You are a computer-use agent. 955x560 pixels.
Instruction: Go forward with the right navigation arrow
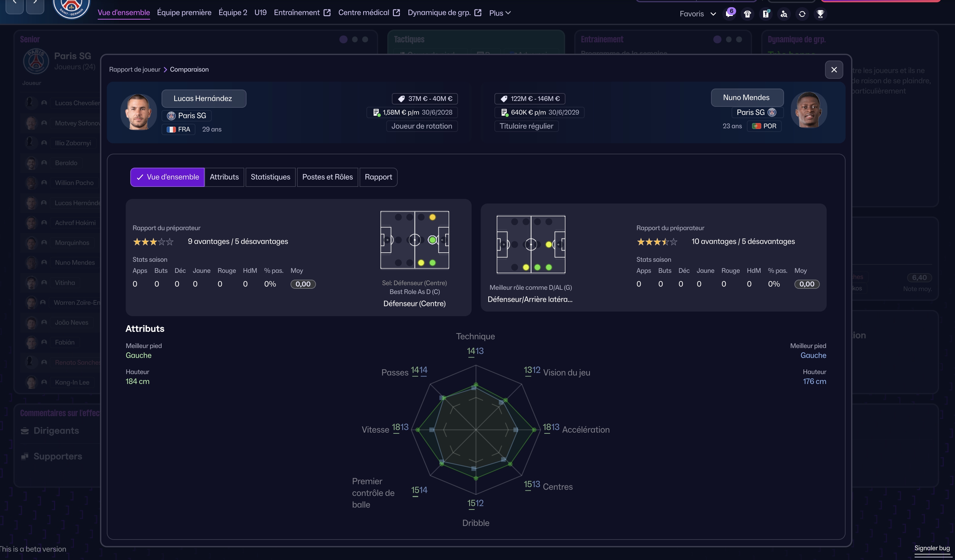tap(35, 4)
